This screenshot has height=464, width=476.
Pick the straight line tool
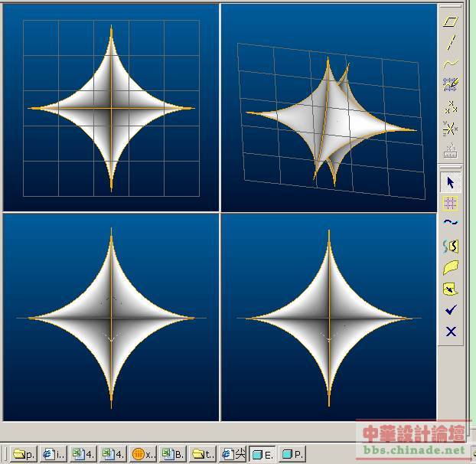[x=452, y=43]
